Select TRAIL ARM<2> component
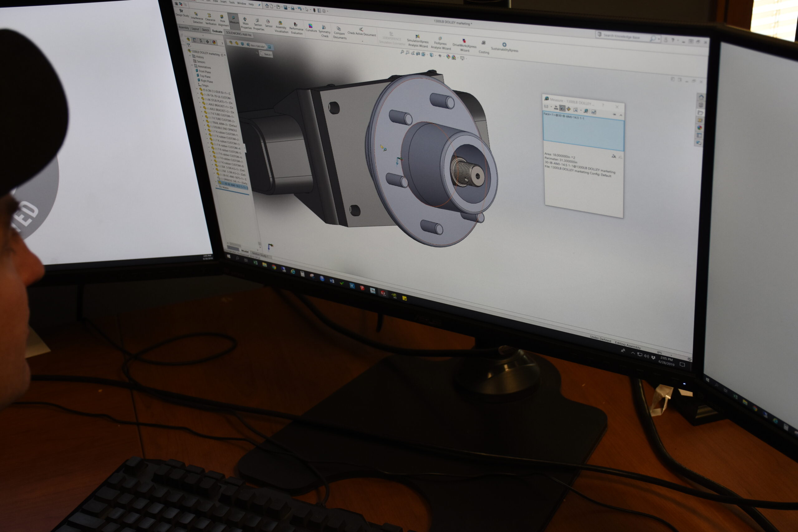 click(x=222, y=123)
